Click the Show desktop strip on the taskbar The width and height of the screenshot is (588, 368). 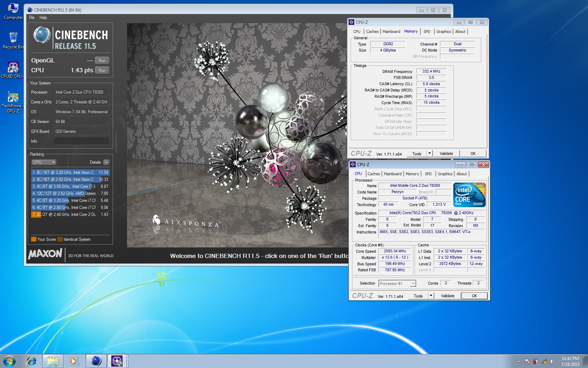(585, 361)
